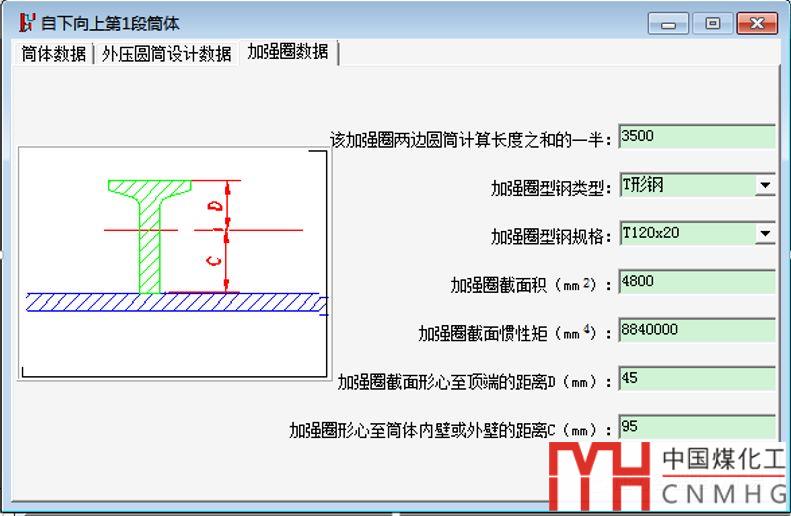
Task: Open the 外压圆筒设计数据 tab
Action: 166,53
